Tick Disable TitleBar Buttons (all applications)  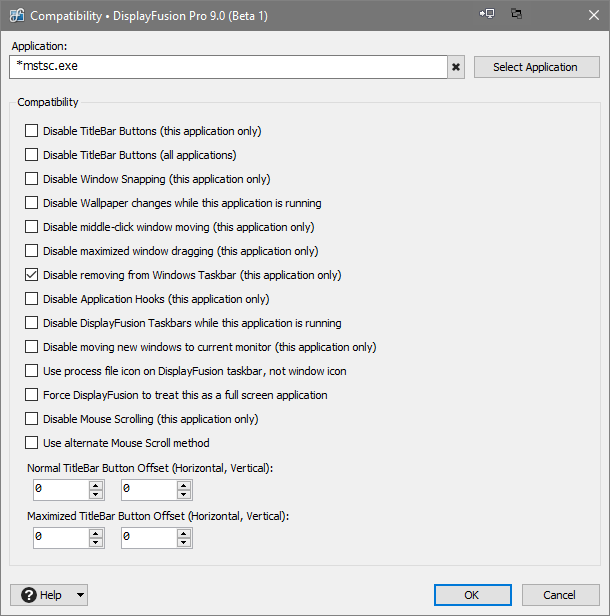pos(32,155)
